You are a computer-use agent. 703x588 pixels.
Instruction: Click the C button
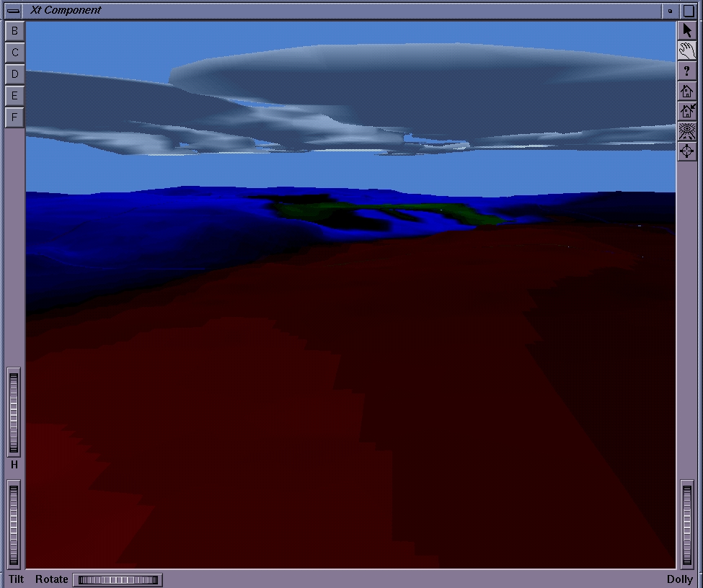(x=15, y=53)
